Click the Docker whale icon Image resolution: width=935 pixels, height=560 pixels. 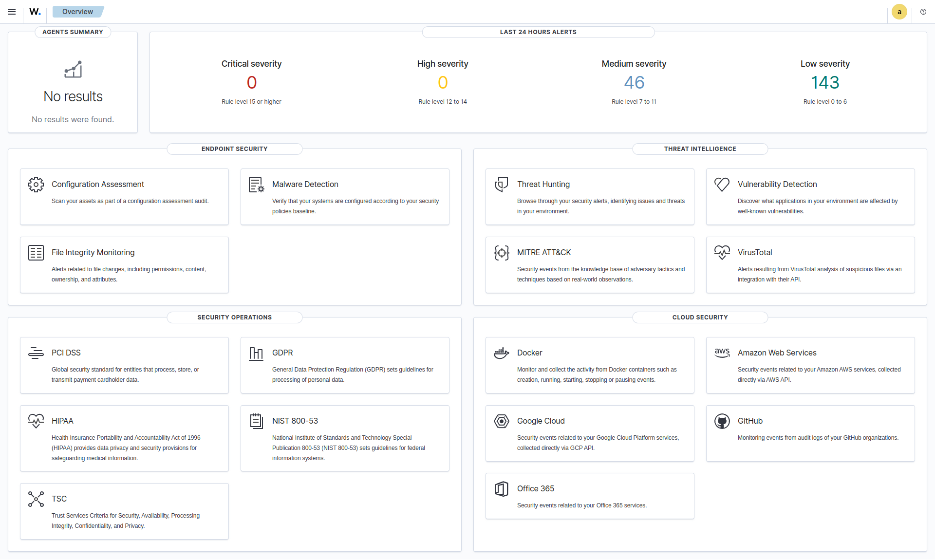(x=501, y=353)
